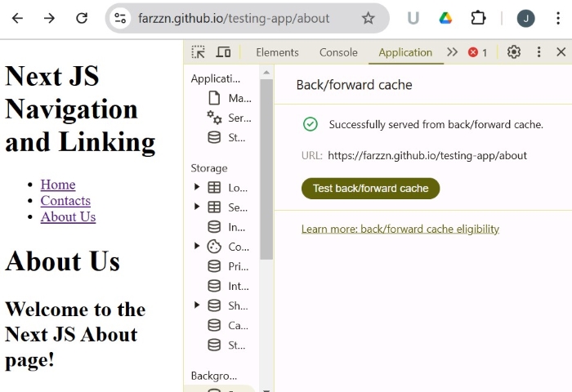Open Learn more back/forward cache eligibility link
Screen dimensions: 572x392
(x=400, y=229)
